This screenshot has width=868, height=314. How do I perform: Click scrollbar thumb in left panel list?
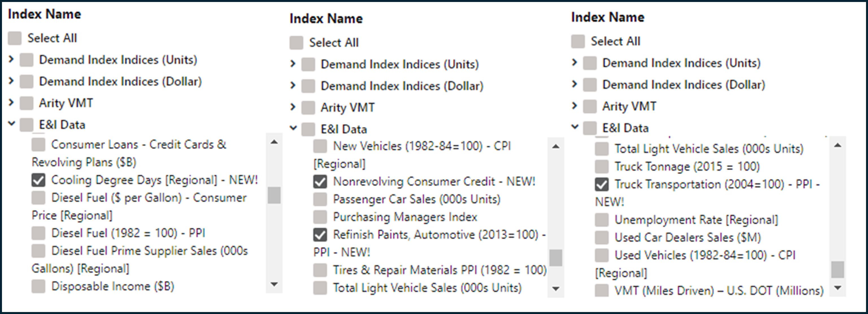274,195
